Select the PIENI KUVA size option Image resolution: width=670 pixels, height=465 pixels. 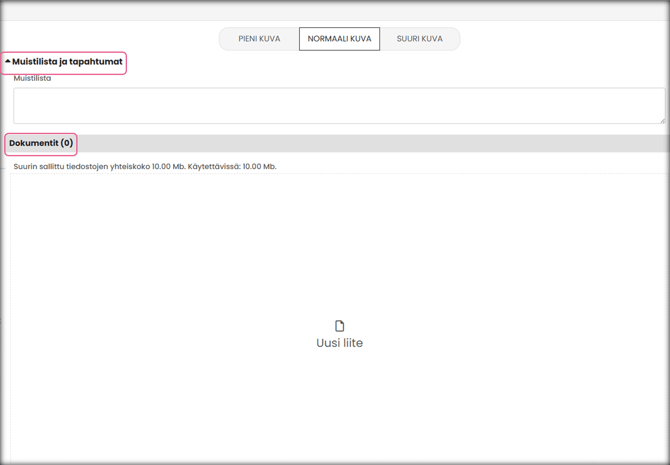coord(259,39)
